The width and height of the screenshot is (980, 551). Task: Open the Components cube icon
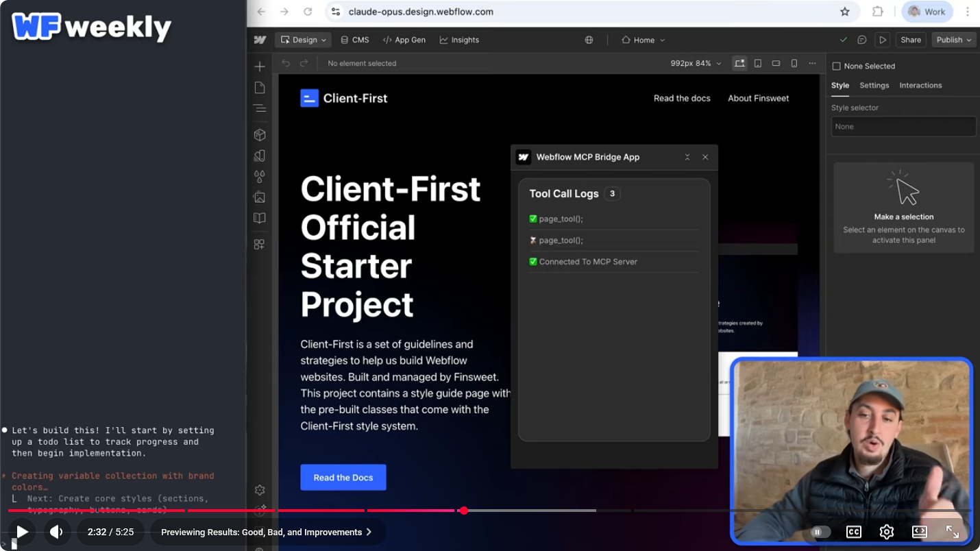click(x=260, y=135)
